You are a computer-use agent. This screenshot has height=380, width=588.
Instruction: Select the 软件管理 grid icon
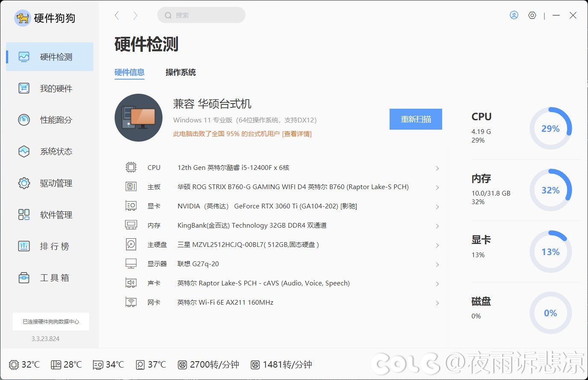pyautogui.click(x=24, y=215)
